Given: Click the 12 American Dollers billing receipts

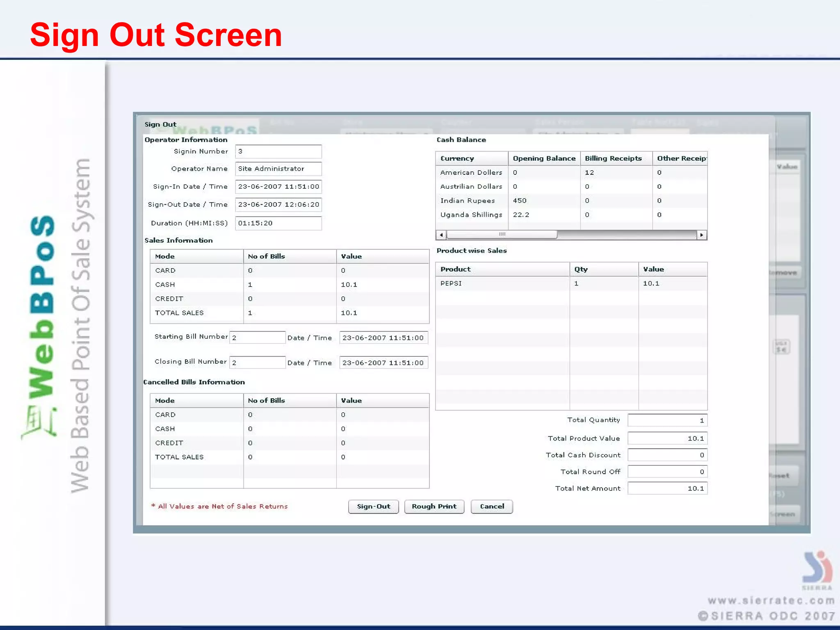Looking at the screenshot, I should [x=589, y=173].
